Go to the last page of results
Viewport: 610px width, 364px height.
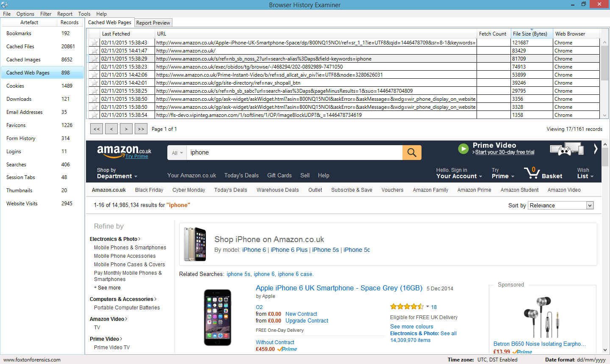141,129
